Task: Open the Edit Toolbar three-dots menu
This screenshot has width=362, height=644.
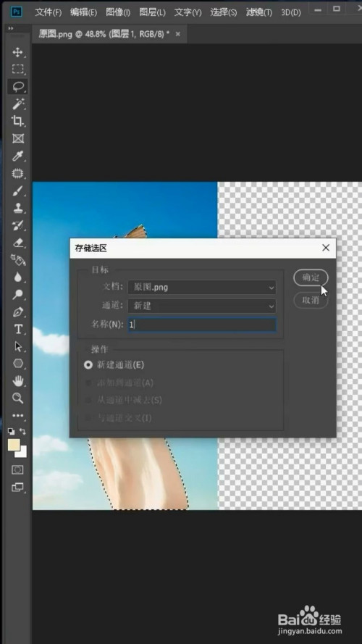Action: pyautogui.click(x=17, y=416)
